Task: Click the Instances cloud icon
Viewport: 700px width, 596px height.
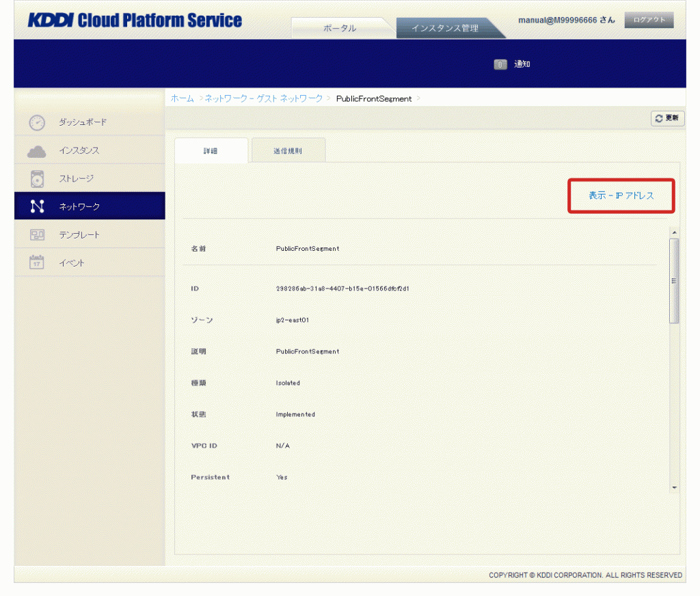Action: point(37,151)
